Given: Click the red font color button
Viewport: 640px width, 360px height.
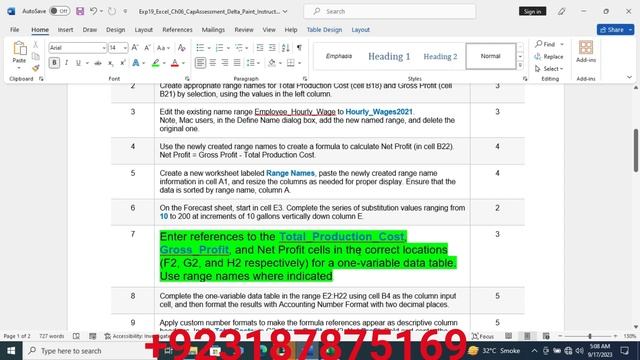Looking at the screenshot, I should (175, 63).
